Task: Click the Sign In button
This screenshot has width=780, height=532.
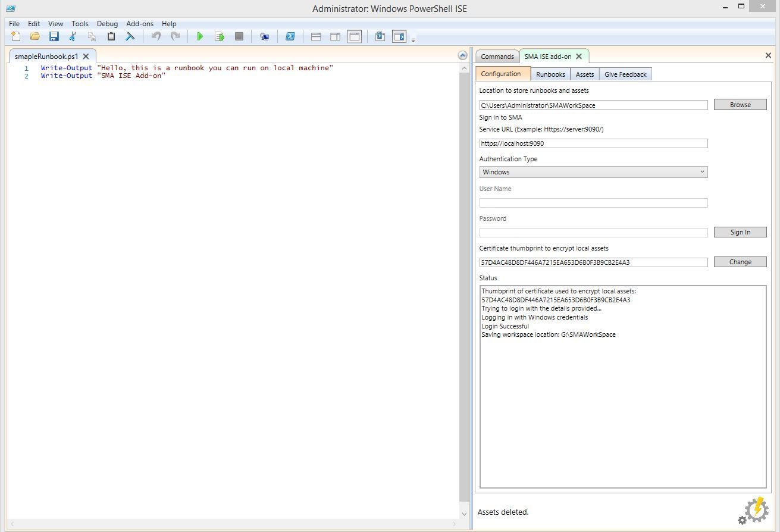Action: (x=740, y=232)
